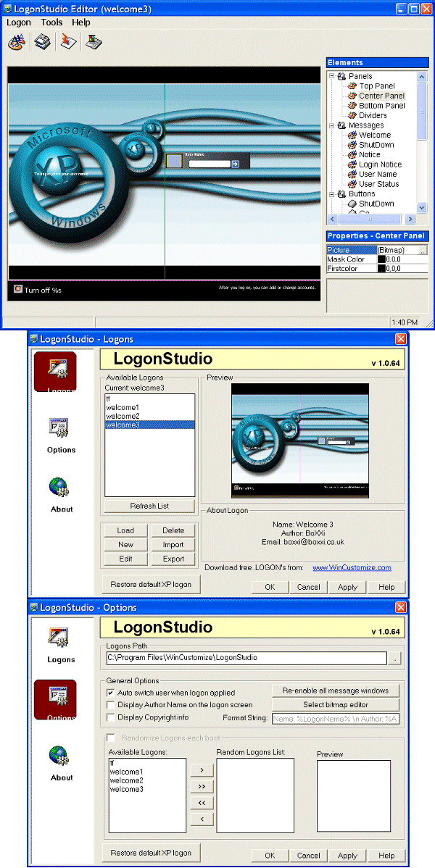This screenshot has height=868, width=435.
Task: Click the Format String input field
Action: coord(335,719)
